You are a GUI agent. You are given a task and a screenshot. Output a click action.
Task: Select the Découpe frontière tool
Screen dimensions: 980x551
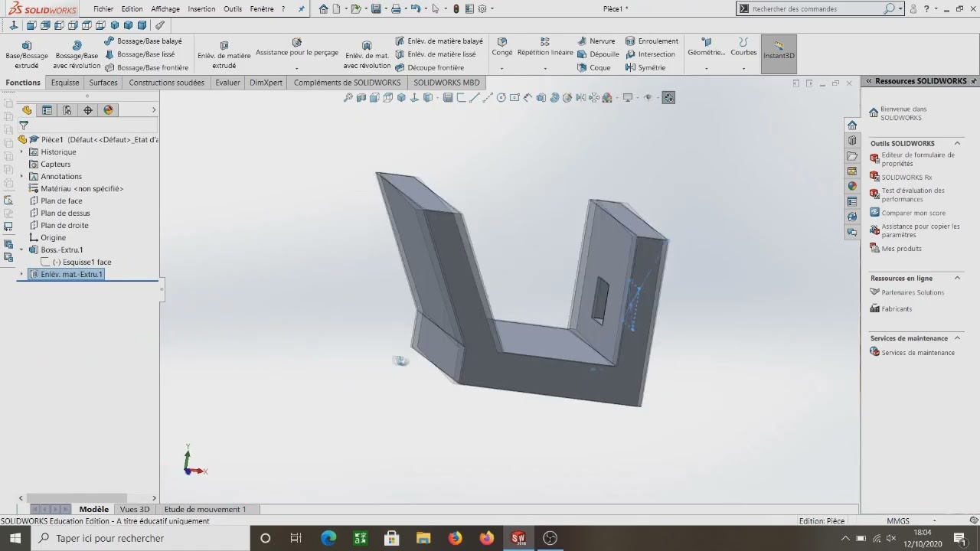click(x=430, y=67)
